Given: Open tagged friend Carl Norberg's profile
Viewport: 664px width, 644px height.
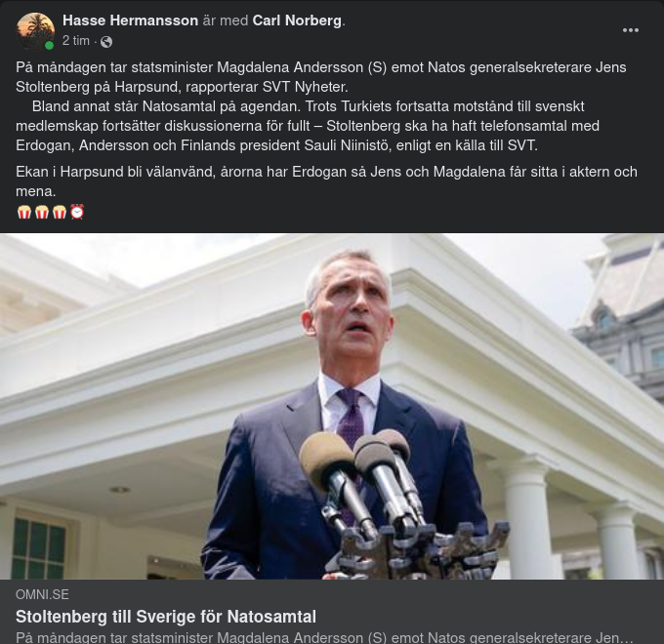Looking at the screenshot, I should (x=297, y=20).
